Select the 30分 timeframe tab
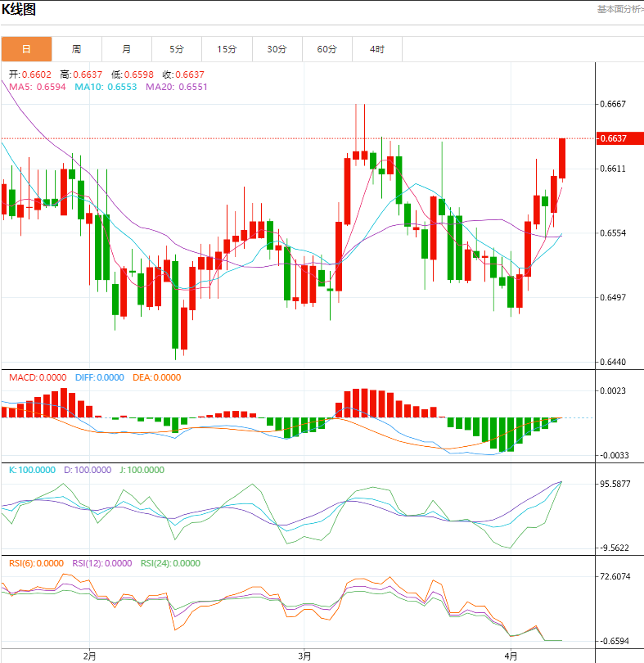Viewport: 644px width, 663px height. [277, 49]
